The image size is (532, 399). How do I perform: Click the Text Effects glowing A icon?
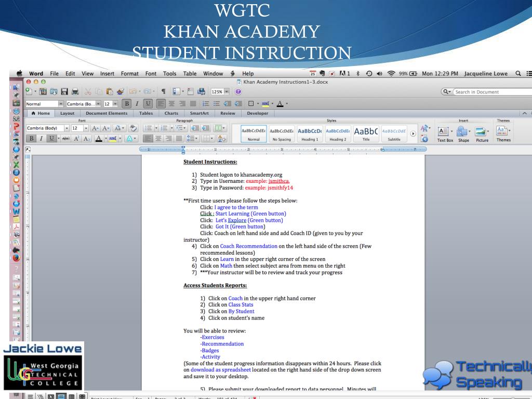tap(129, 138)
